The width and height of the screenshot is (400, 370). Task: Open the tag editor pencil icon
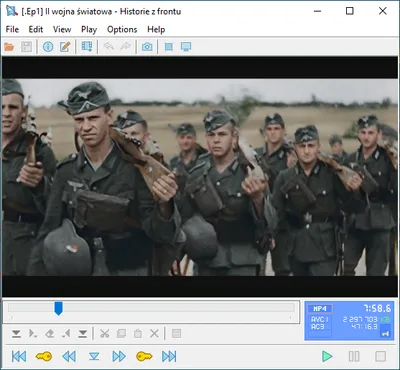tap(65, 47)
